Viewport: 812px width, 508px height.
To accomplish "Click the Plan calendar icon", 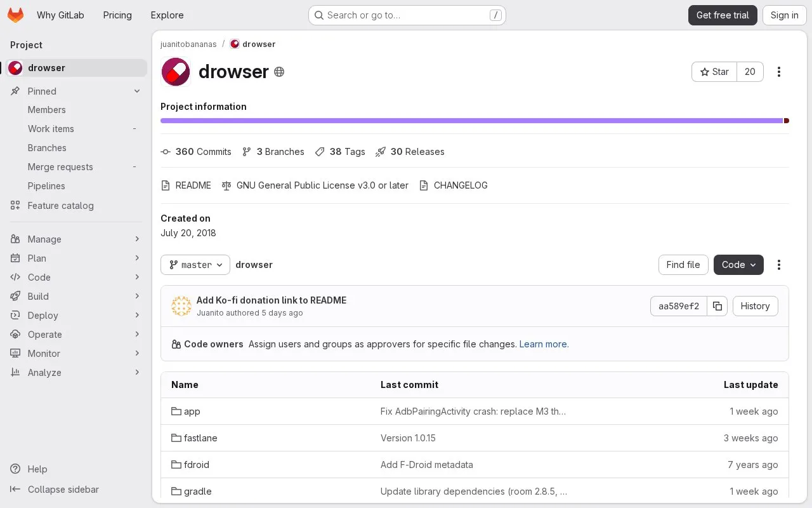I will [x=15, y=258].
